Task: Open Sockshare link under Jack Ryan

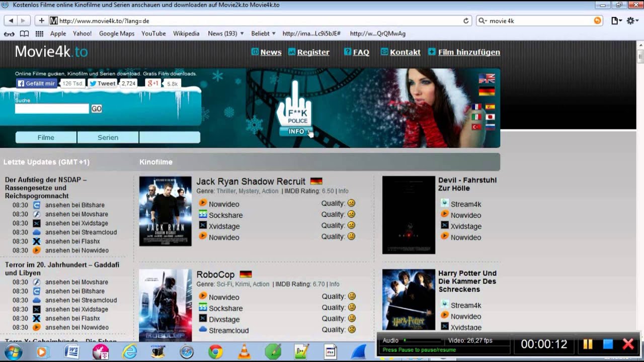Action: [x=225, y=215]
